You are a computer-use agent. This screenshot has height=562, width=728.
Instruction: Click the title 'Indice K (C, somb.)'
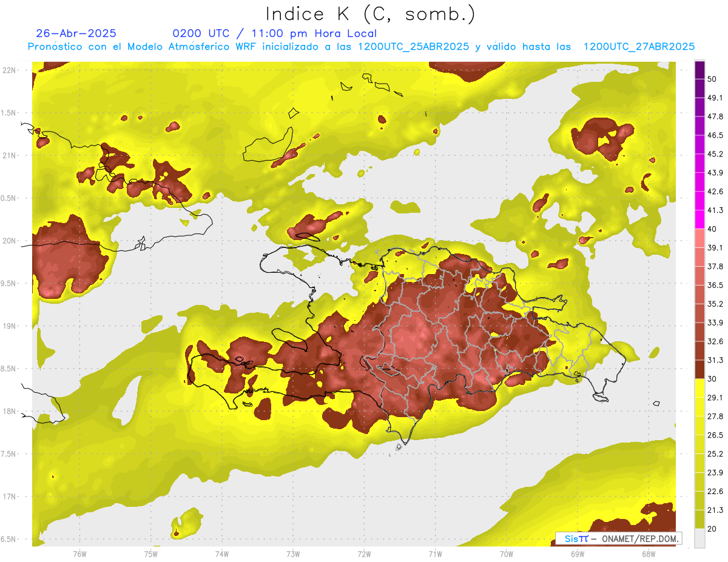point(371,13)
